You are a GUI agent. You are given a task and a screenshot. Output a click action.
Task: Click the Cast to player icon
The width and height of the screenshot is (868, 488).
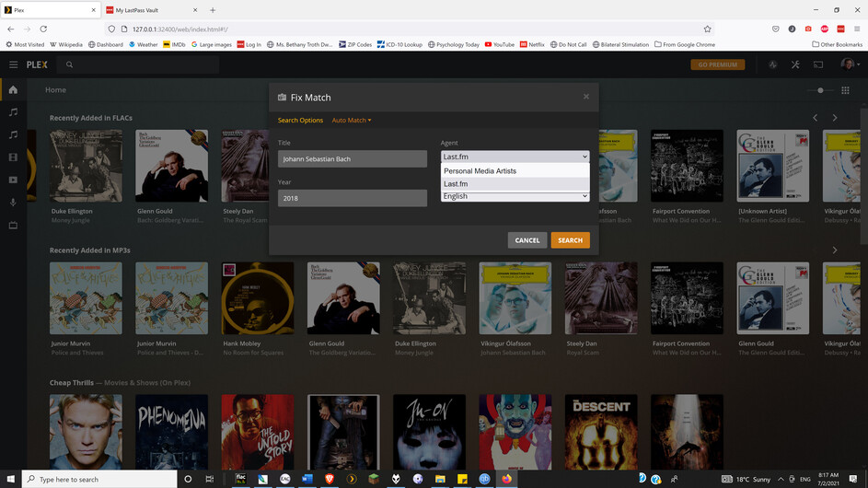click(x=818, y=64)
